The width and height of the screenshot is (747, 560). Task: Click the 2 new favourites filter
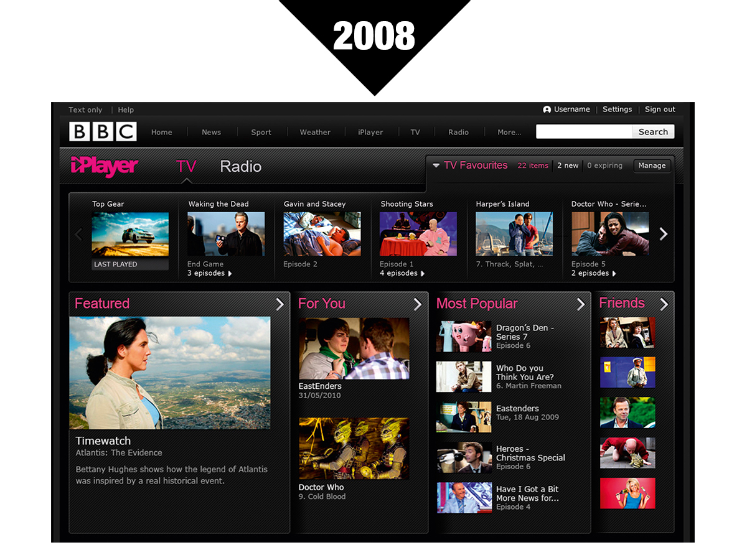568,166
